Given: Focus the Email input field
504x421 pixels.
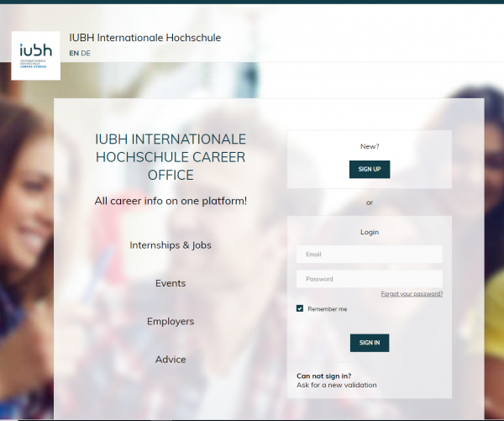Looking at the screenshot, I should [370, 254].
